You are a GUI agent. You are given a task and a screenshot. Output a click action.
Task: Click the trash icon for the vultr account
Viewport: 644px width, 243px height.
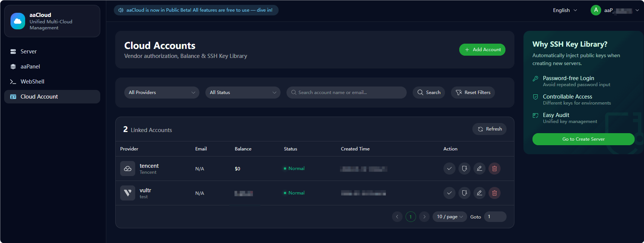point(494,193)
